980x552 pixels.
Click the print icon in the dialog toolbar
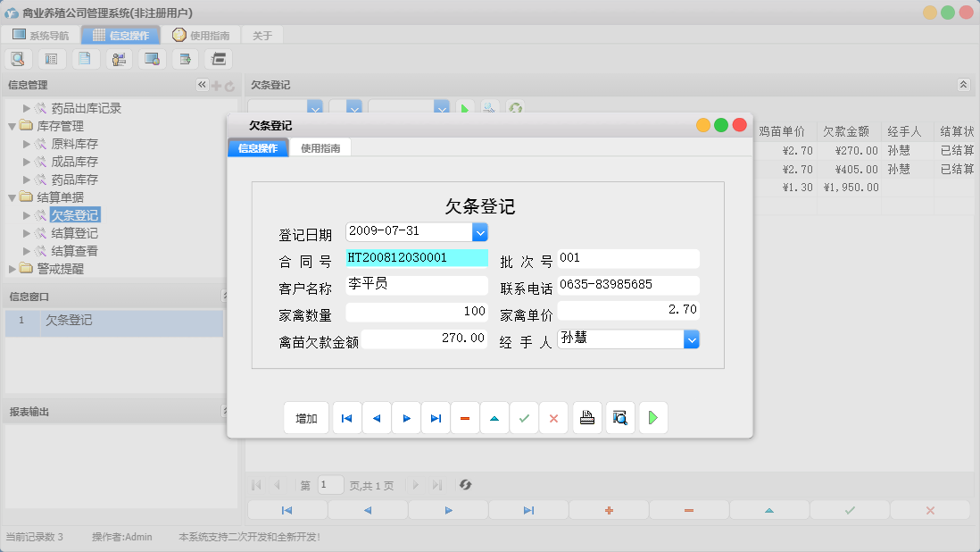tap(586, 417)
